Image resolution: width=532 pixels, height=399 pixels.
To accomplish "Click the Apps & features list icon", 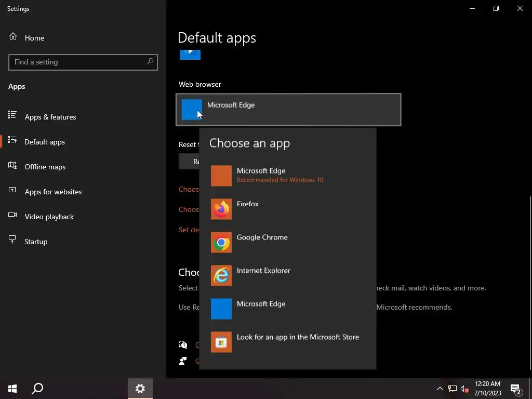I will click(12, 115).
